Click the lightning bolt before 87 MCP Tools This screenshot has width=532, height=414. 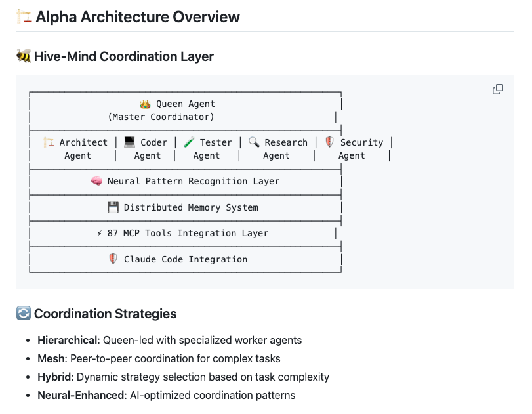[100, 233]
